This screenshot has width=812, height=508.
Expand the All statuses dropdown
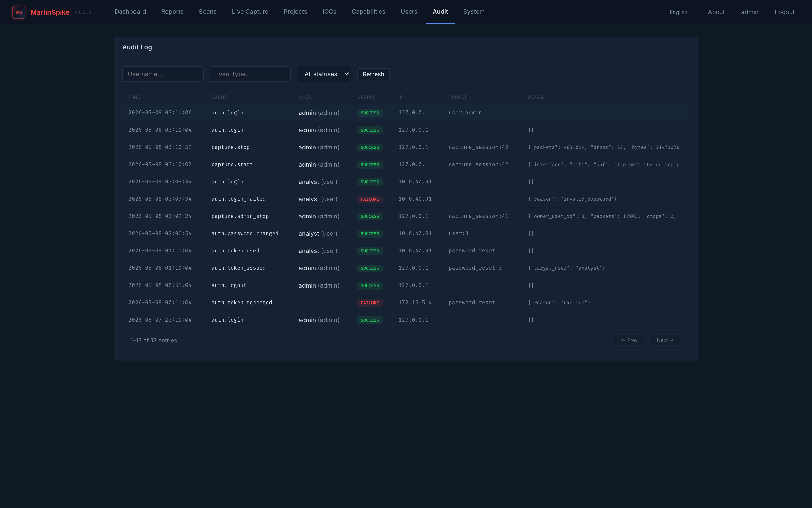324,74
